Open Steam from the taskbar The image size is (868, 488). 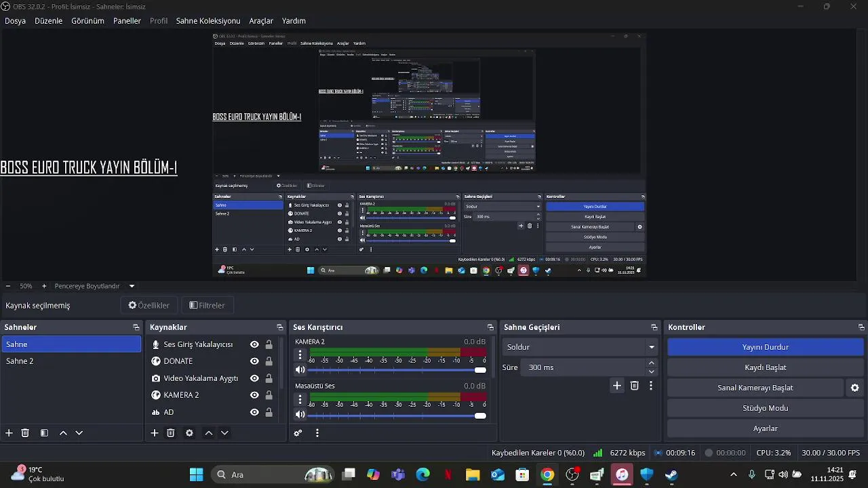click(x=671, y=474)
